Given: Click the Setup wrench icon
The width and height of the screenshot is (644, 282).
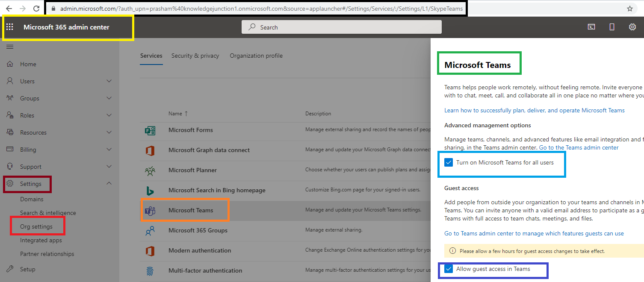Looking at the screenshot, I should tap(10, 269).
